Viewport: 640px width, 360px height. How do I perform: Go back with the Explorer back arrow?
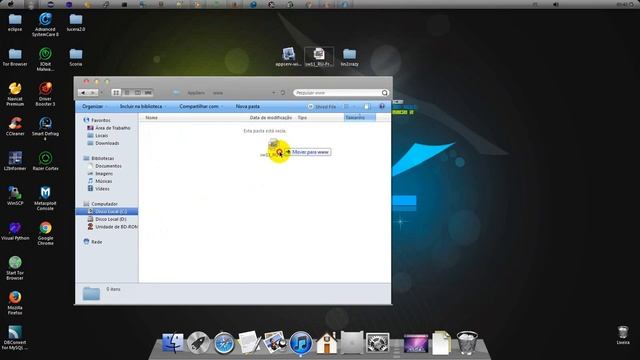point(83,93)
